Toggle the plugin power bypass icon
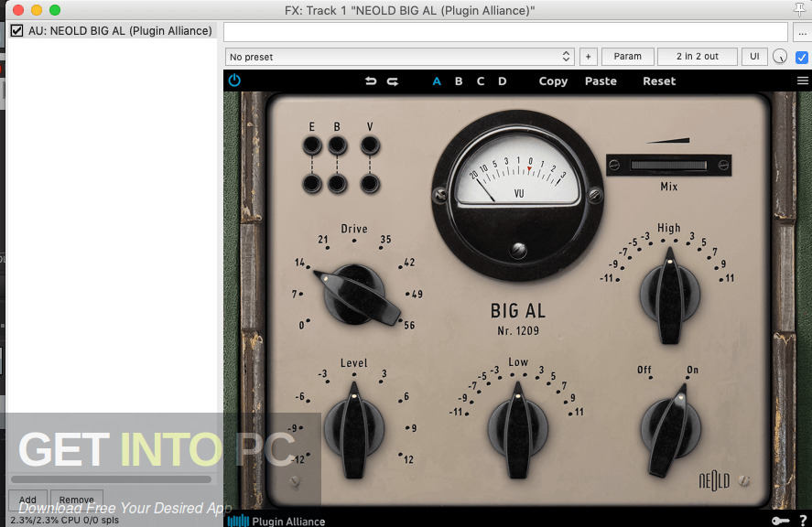Image resolution: width=812 pixels, height=527 pixels. coord(234,81)
